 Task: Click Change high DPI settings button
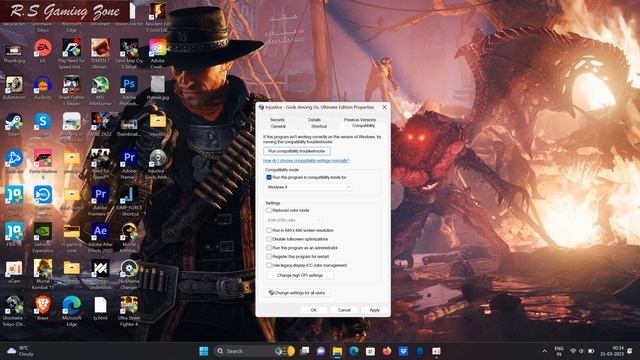point(300,276)
